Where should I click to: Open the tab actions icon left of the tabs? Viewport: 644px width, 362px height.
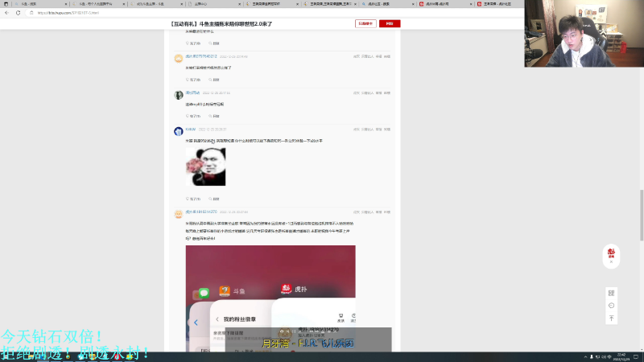[6, 4]
